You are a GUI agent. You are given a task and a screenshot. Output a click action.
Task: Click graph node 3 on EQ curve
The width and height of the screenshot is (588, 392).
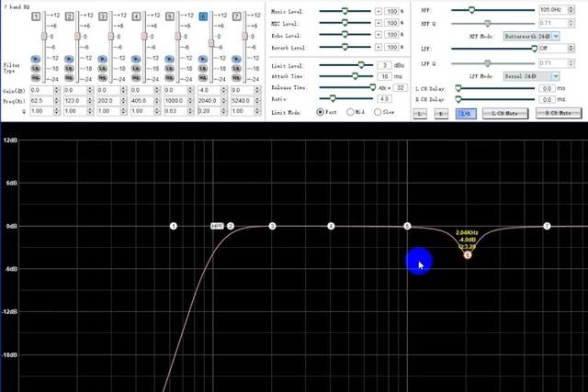[x=272, y=226]
